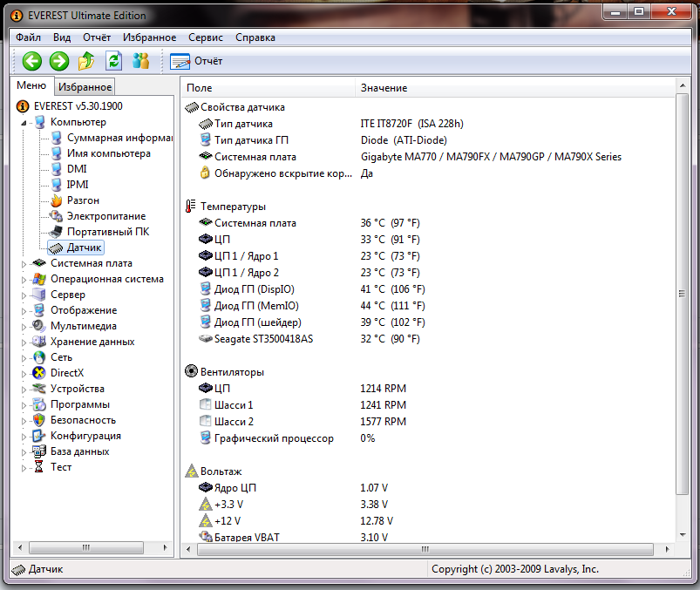
Task: Click the Разгон flame icon
Action: (57, 200)
